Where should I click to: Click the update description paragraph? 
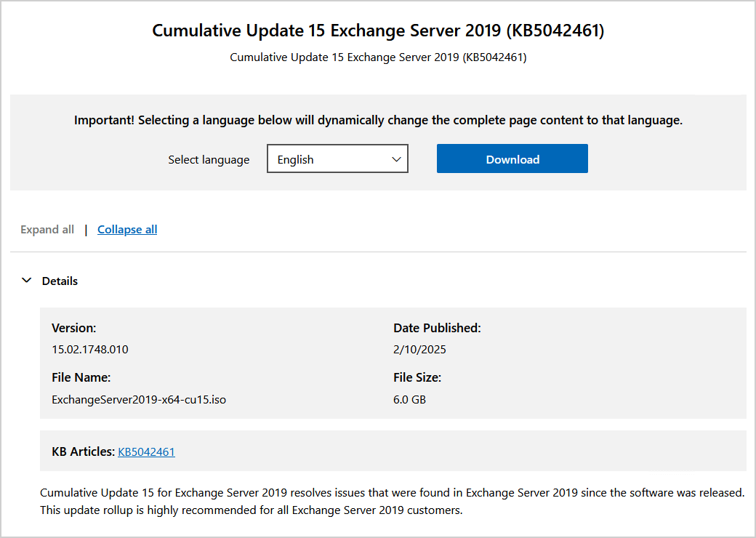393,501
